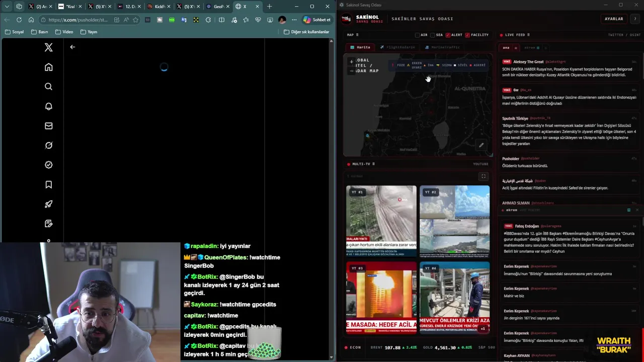This screenshot has height=362, width=644.
Task: Switch to the Harita map tab
Action: (360, 47)
